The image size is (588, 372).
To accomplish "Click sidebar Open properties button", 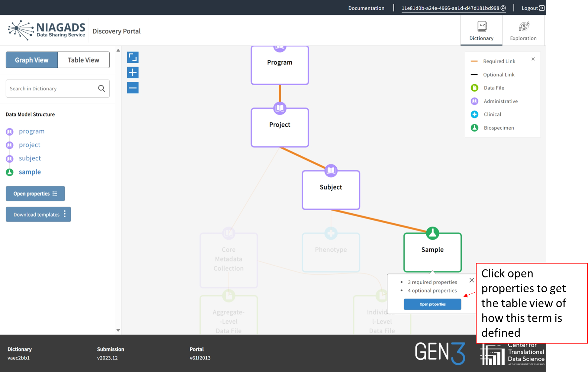I will (x=35, y=194).
